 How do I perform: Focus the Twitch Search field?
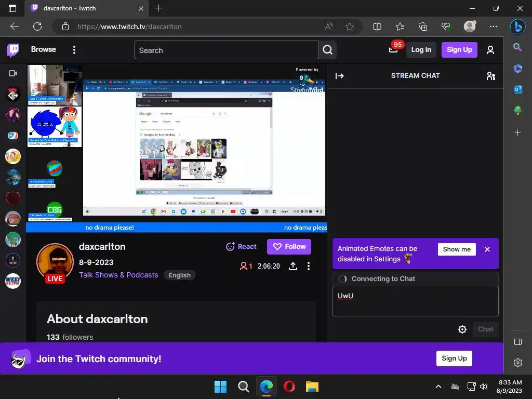point(227,50)
